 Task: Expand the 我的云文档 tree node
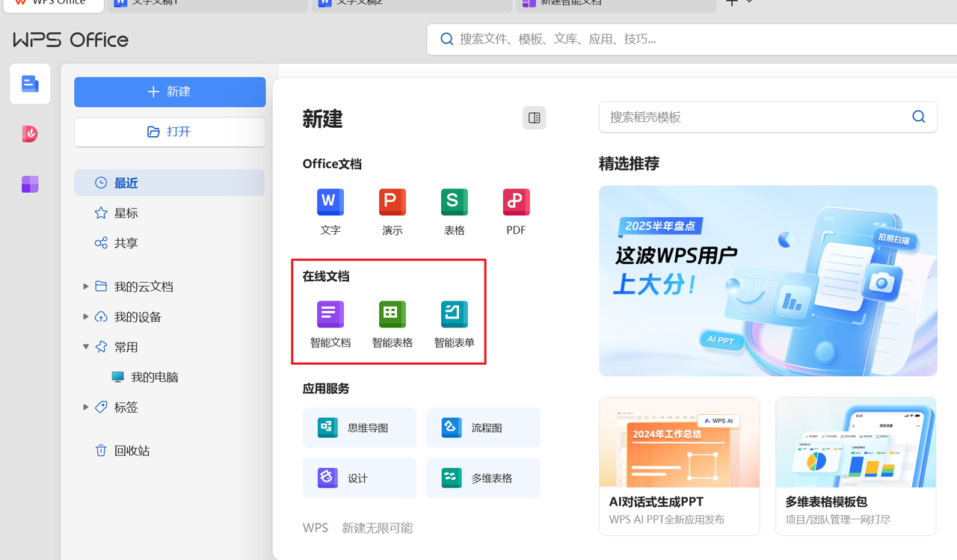(x=86, y=286)
